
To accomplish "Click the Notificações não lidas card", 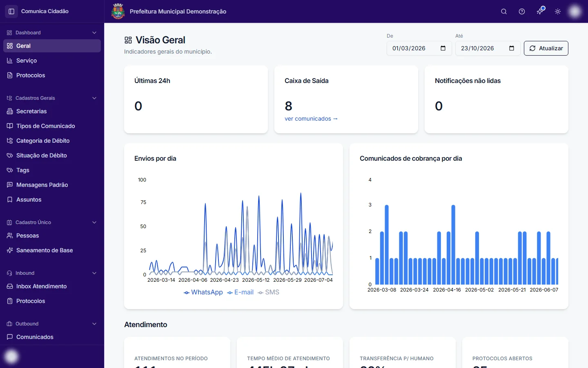I will click(x=497, y=99).
